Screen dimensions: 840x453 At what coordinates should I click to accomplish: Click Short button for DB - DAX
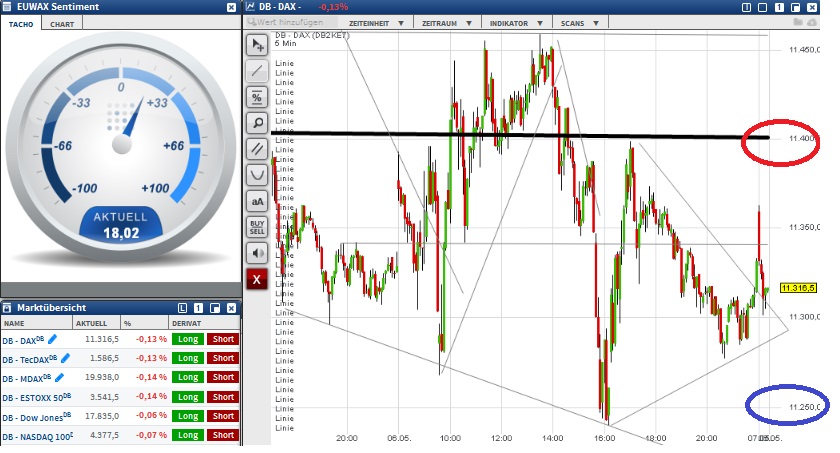[223, 339]
